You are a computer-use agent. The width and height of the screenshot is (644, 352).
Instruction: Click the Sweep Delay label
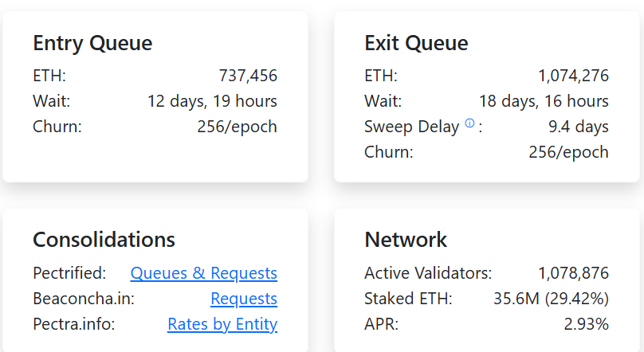(x=411, y=127)
